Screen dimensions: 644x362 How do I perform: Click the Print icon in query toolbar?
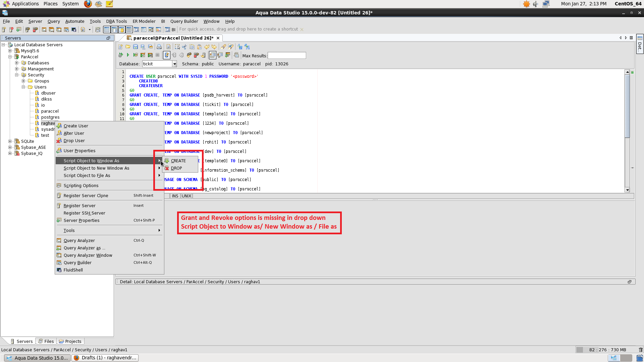tap(159, 47)
